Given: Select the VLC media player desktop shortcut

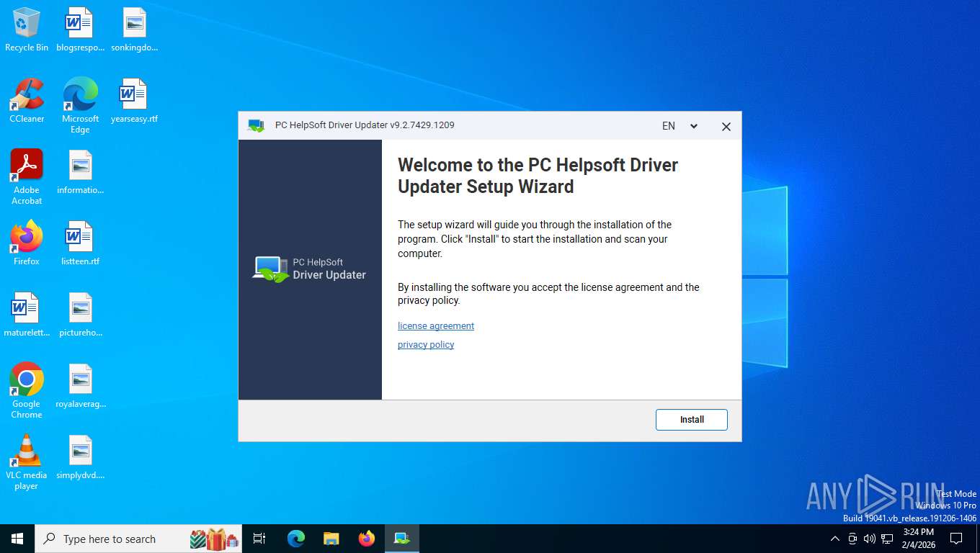Looking at the screenshot, I should pos(27,462).
